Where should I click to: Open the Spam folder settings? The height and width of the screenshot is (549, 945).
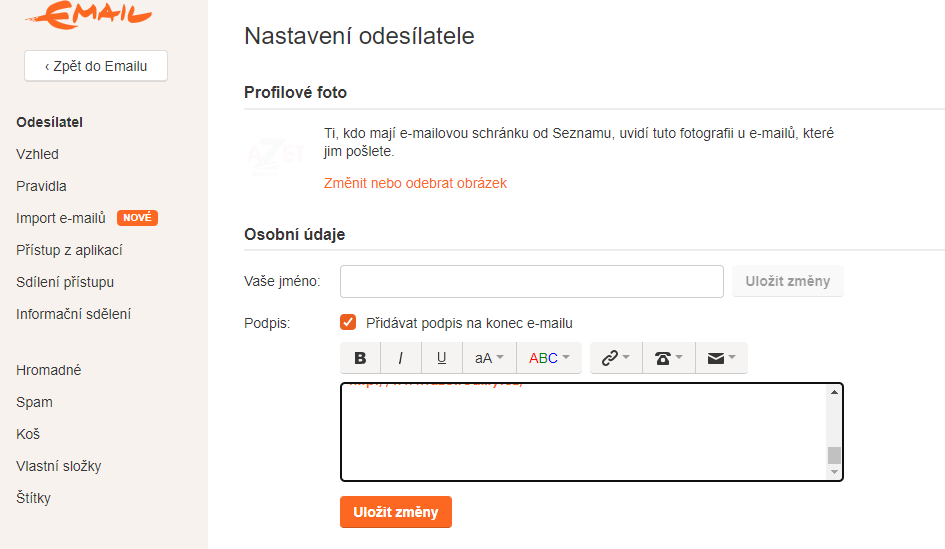[x=34, y=402]
